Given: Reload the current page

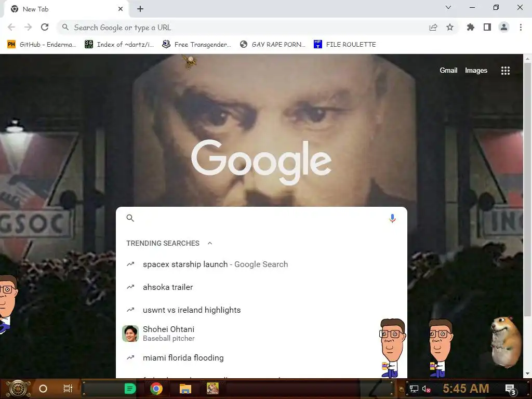Looking at the screenshot, I should [45, 27].
